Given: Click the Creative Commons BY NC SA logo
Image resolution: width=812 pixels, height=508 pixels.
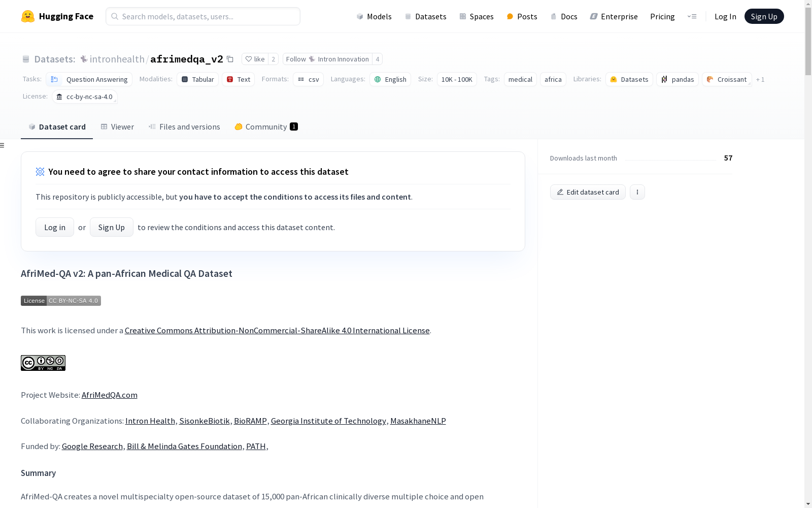Looking at the screenshot, I should 43,363.
